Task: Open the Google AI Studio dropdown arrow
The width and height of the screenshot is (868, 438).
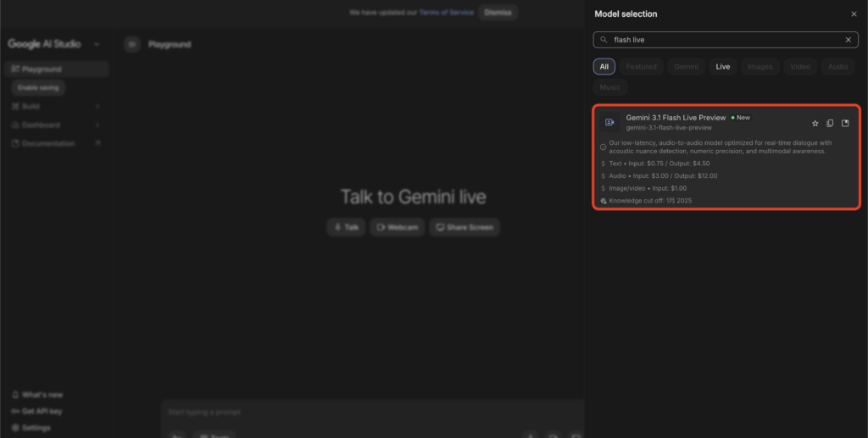Action: [x=97, y=44]
